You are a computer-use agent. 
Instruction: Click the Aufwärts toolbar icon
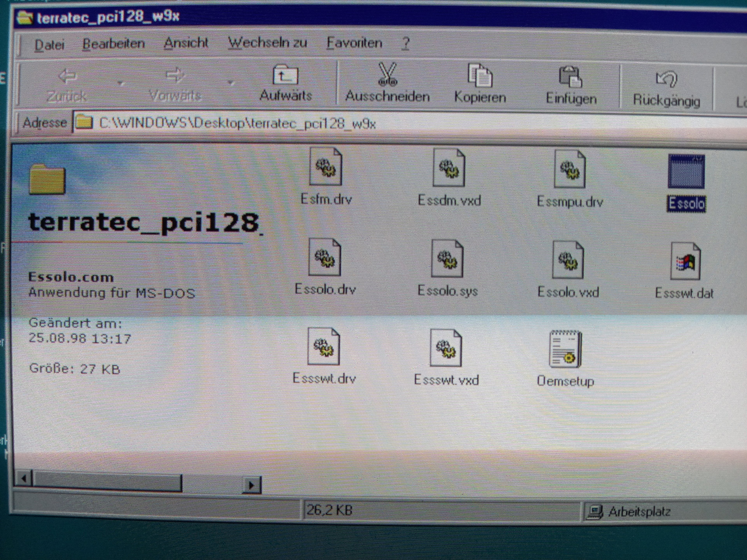pyautogui.click(x=285, y=76)
